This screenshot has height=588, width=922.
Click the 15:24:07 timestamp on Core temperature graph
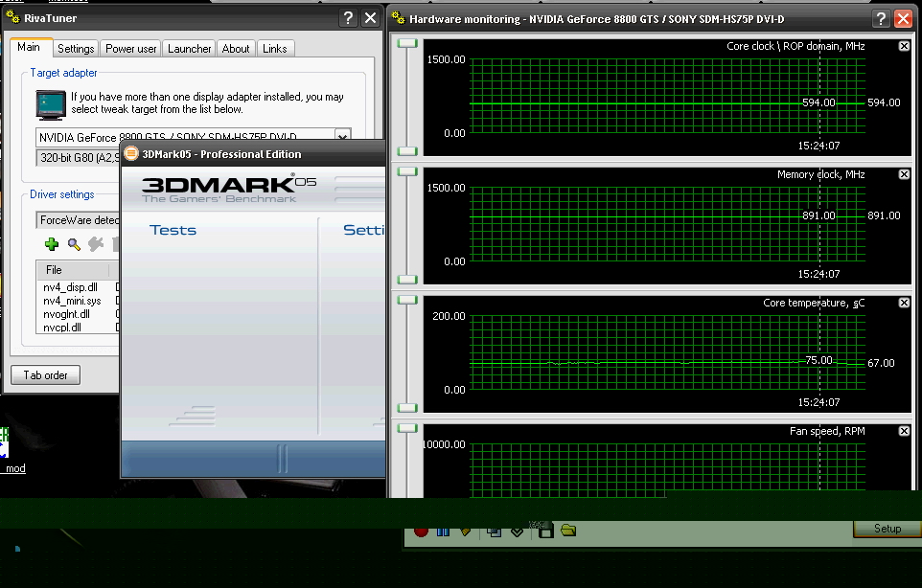[818, 402]
